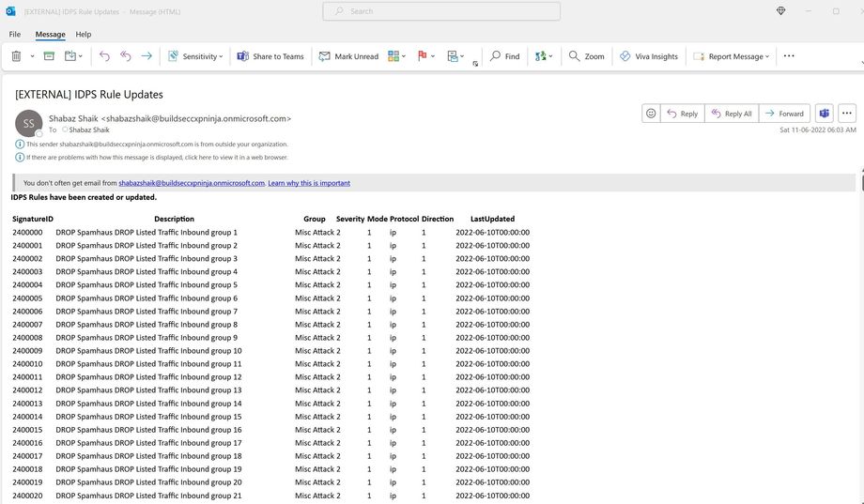The image size is (864, 504).
Task: Click Learn why this is important link
Action: point(309,183)
